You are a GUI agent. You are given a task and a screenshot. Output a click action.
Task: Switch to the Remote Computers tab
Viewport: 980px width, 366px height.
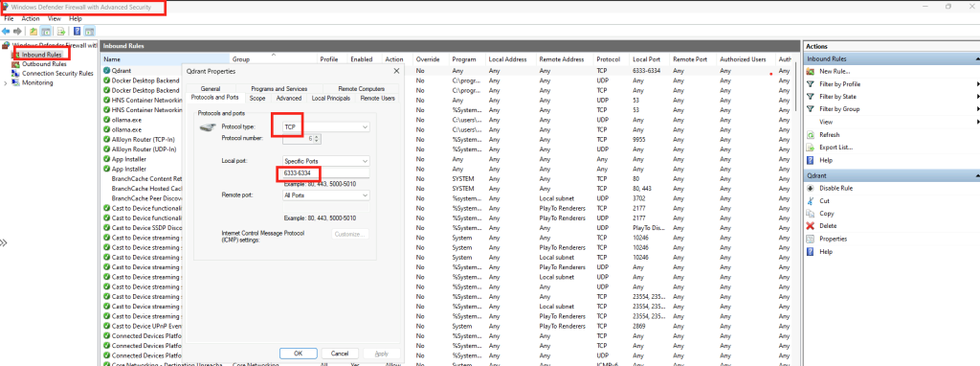[x=361, y=89]
